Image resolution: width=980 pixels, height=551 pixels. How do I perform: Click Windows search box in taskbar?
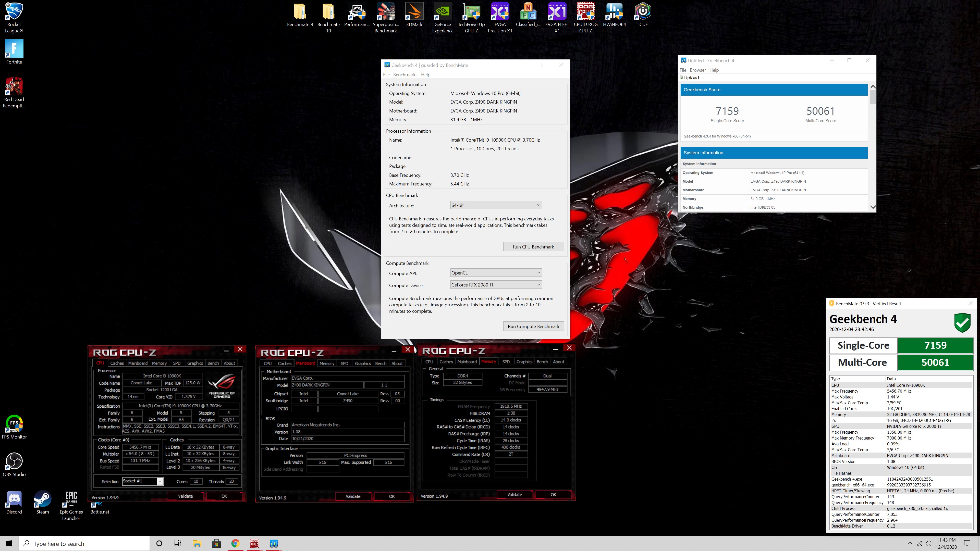84,544
